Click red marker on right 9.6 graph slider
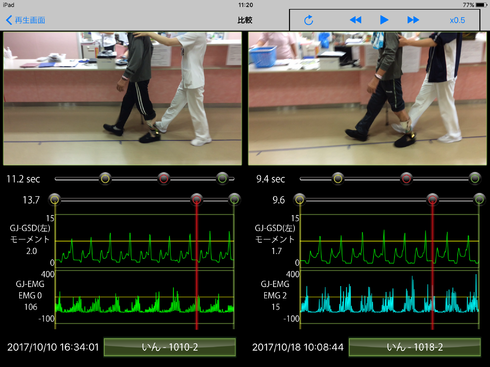490x367 pixels. [432, 200]
